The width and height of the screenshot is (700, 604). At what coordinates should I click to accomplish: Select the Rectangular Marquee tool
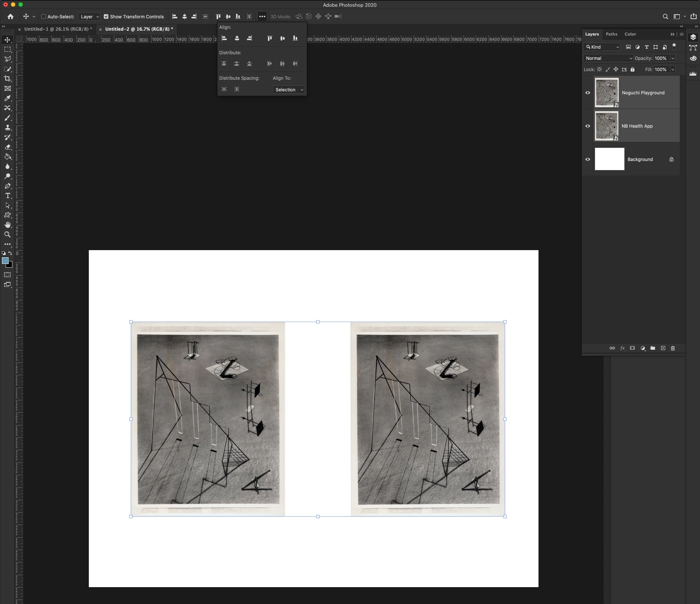[7, 49]
